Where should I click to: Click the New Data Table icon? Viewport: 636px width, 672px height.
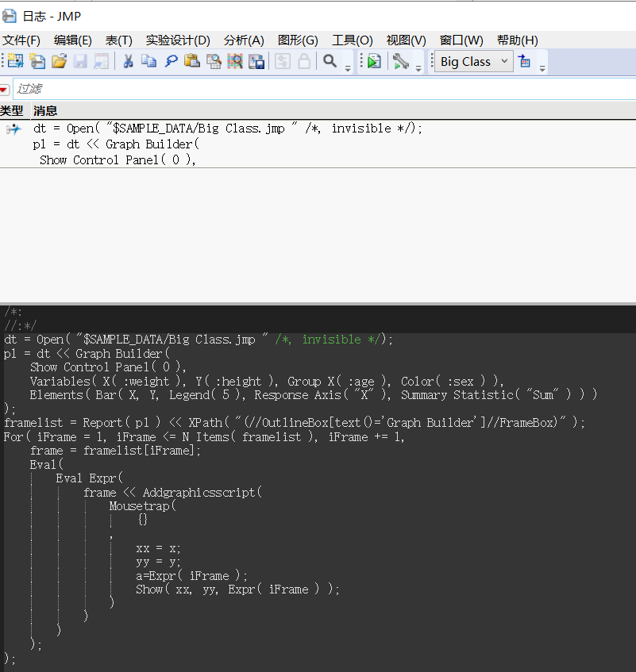pos(15,61)
